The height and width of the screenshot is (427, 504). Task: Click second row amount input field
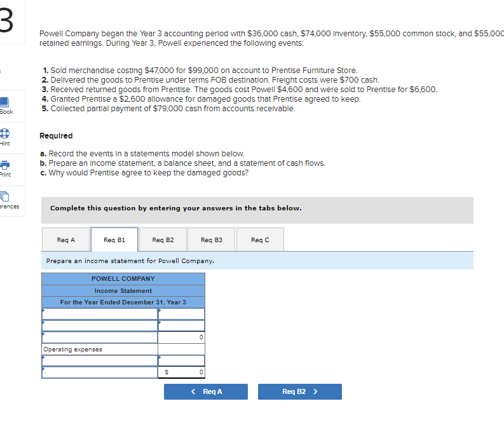tap(181, 326)
